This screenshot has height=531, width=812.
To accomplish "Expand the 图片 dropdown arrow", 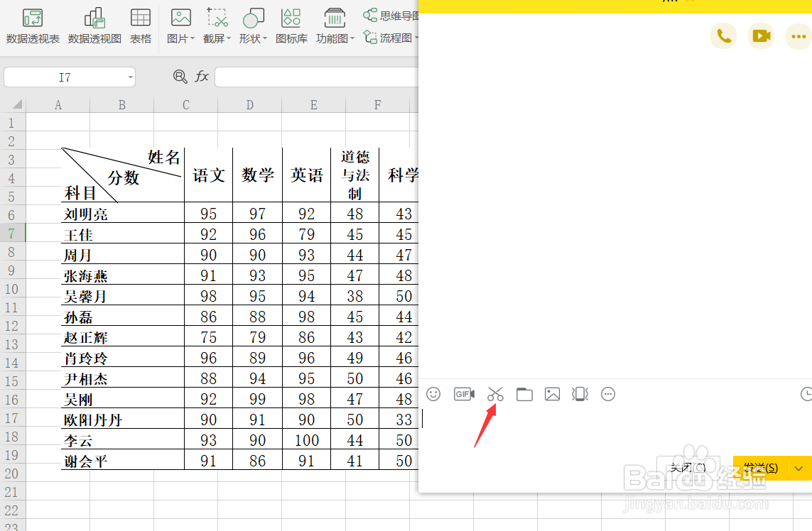I will tap(193, 38).
